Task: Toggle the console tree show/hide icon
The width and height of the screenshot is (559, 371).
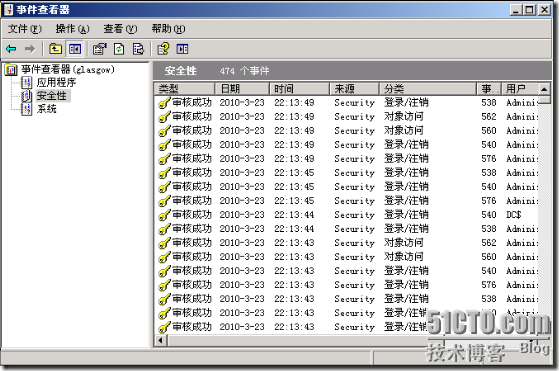Action: tap(75, 49)
